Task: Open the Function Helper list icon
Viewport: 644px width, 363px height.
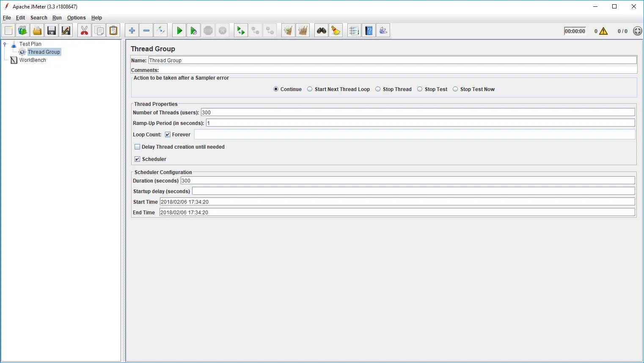Action: tap(355, 30)
